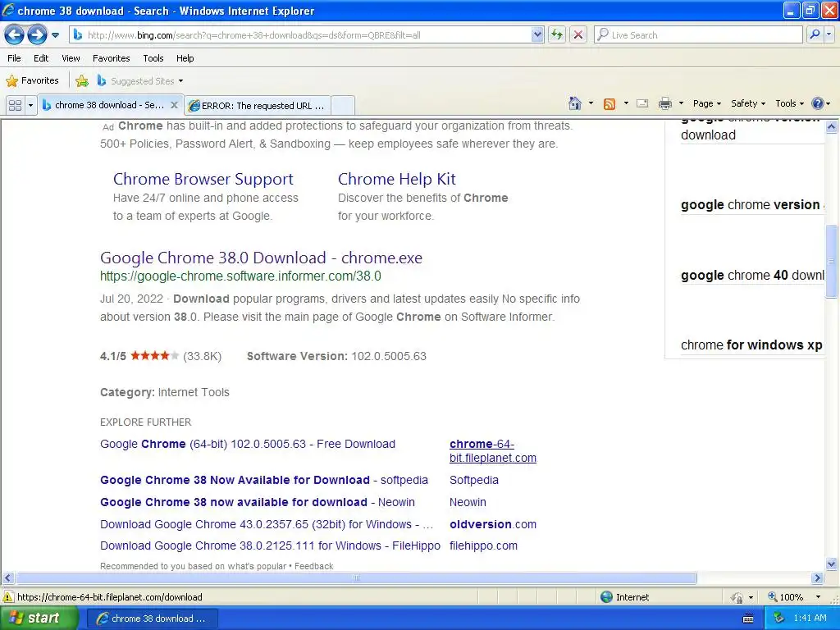This screenshot has height=630, width=840.
Task: Click the RSS feeds icon
Action: (609, 104)
